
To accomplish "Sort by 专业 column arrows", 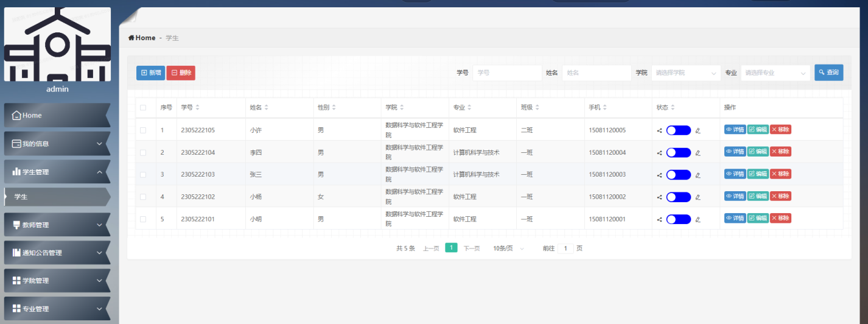I will click(469, 107).
